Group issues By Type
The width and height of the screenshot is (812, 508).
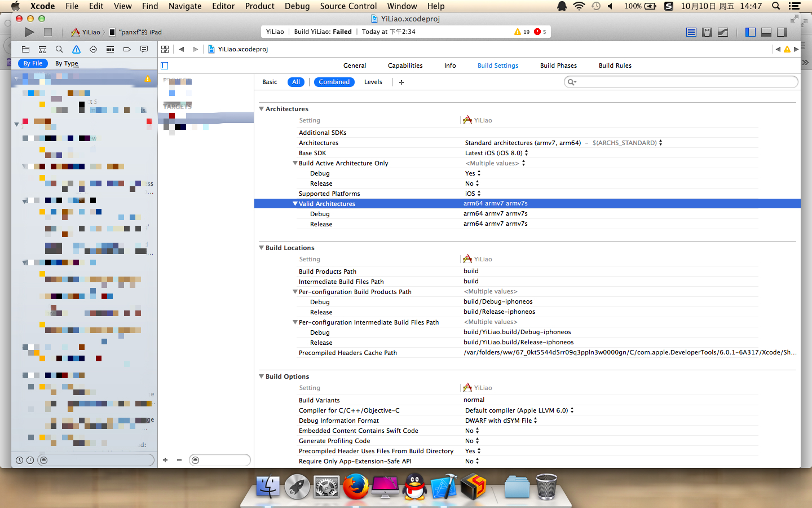(67, 63)
